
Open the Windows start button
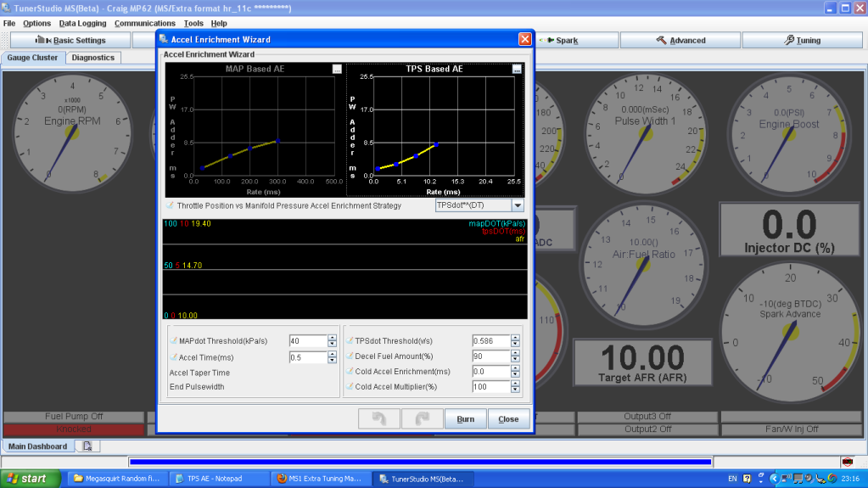point(30,479)
